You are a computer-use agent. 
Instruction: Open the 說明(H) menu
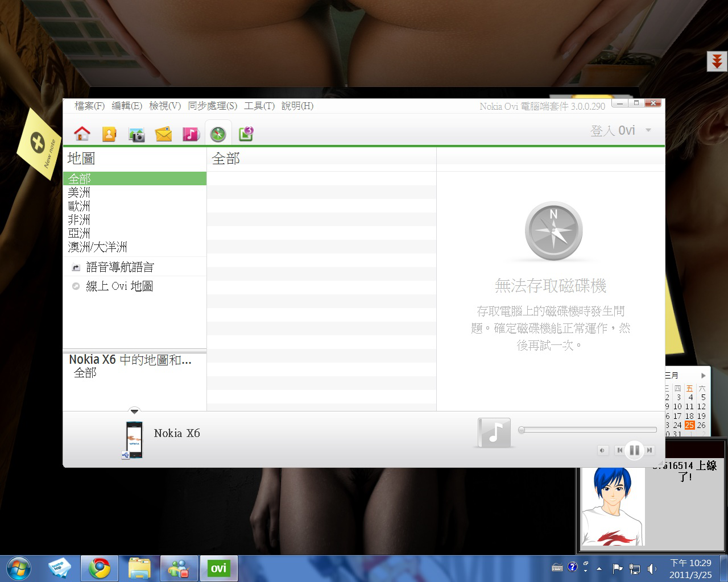tap(297, 106)
